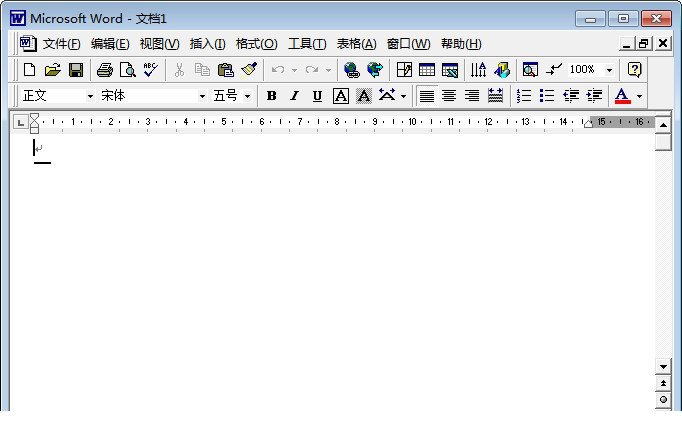Open the 帮助(H) menu
682x427 pixels.
tap(461, 44)
